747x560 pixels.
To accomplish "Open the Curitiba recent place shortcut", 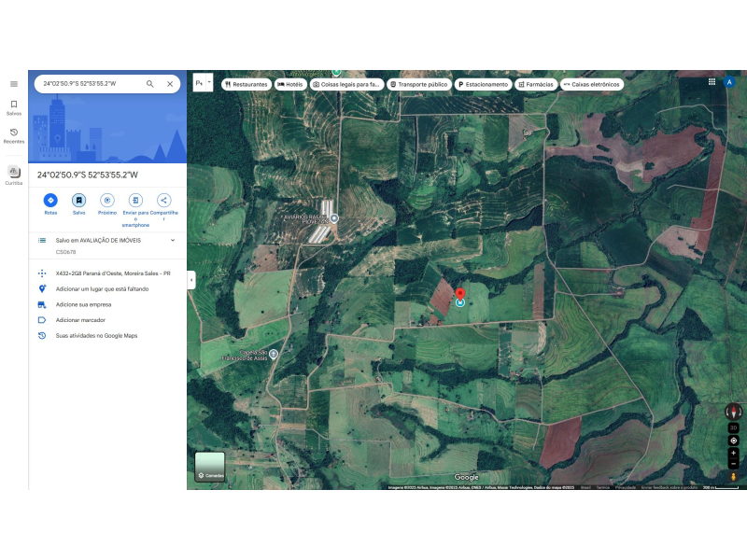I will click(14, 175).
